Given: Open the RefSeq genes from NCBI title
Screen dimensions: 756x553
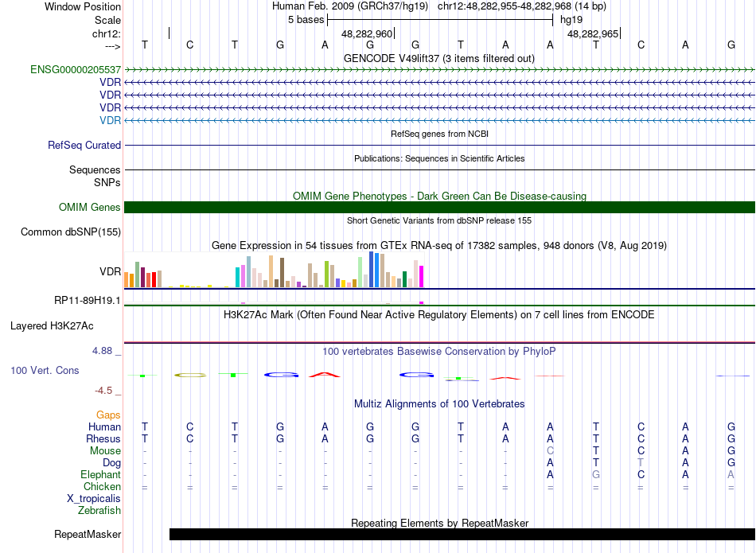Looking at the screenshot, I should coord(439,134).
